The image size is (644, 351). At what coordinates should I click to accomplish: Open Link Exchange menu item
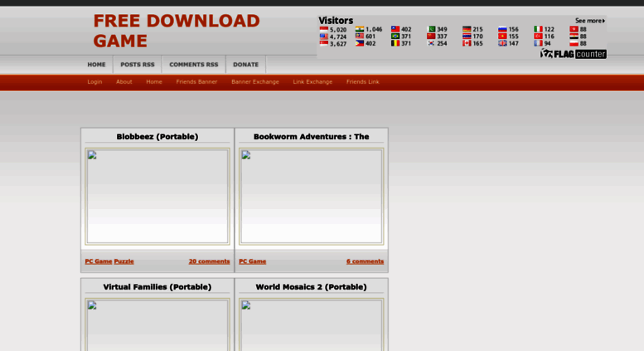(x=312, y=82)
